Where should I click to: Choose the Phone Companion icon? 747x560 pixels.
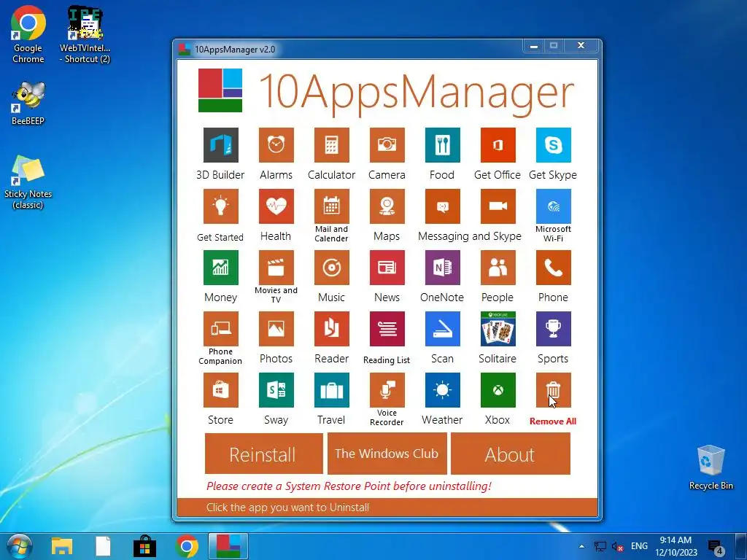point(220,329)
